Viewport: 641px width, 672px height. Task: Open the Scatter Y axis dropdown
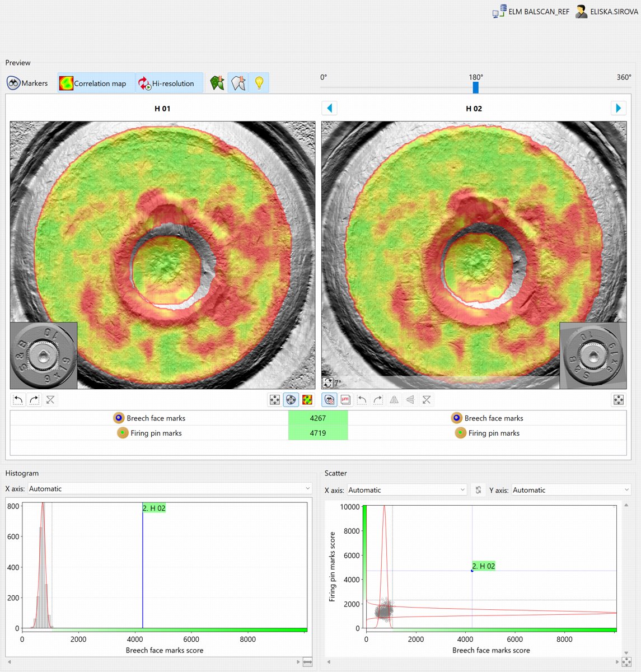[x=571, y=490]
